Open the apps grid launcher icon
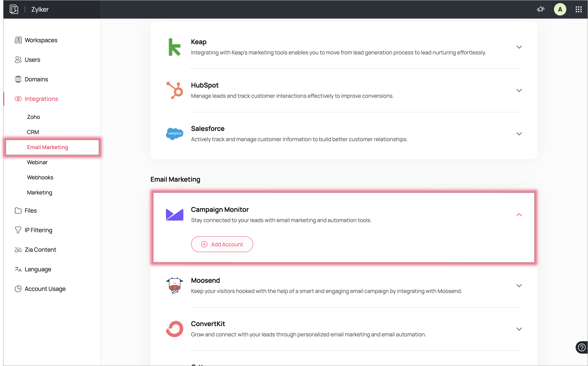This screenshot has height=366, width=588. [x=579, y=9]
